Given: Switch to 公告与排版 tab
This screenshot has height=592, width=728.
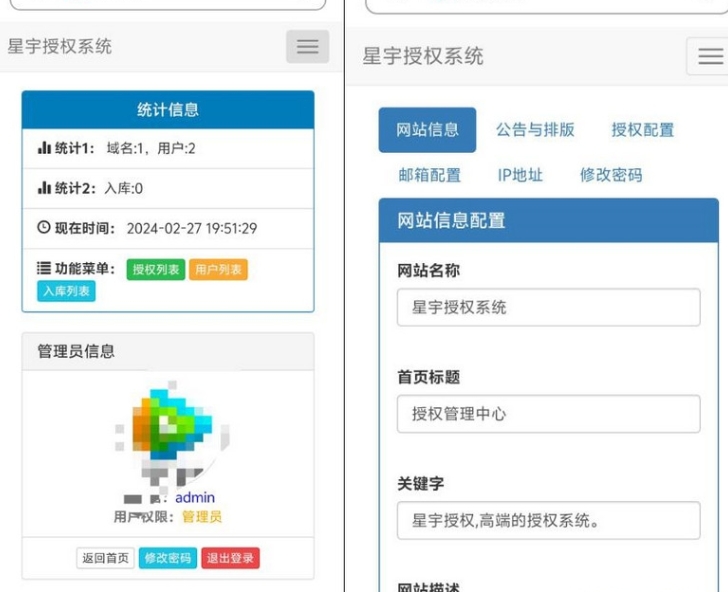Looking at the screenshot, I should coord(535,130).
